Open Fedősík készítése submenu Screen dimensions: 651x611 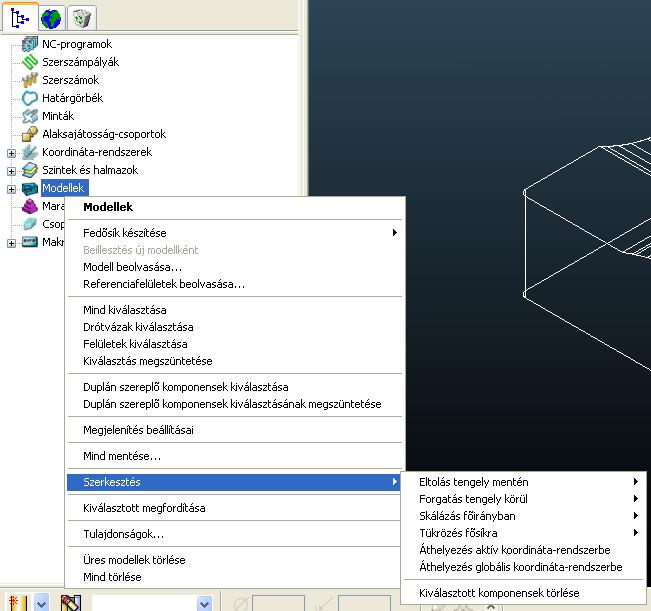pyautogui.click(x=235, y=233)
